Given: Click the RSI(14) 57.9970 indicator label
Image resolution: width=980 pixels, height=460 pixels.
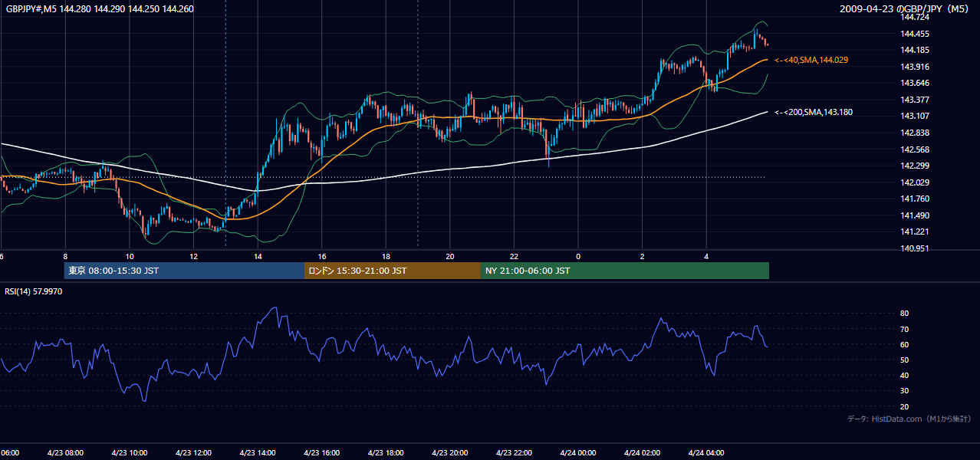Looking at the screenshot, I should point(34,291).
